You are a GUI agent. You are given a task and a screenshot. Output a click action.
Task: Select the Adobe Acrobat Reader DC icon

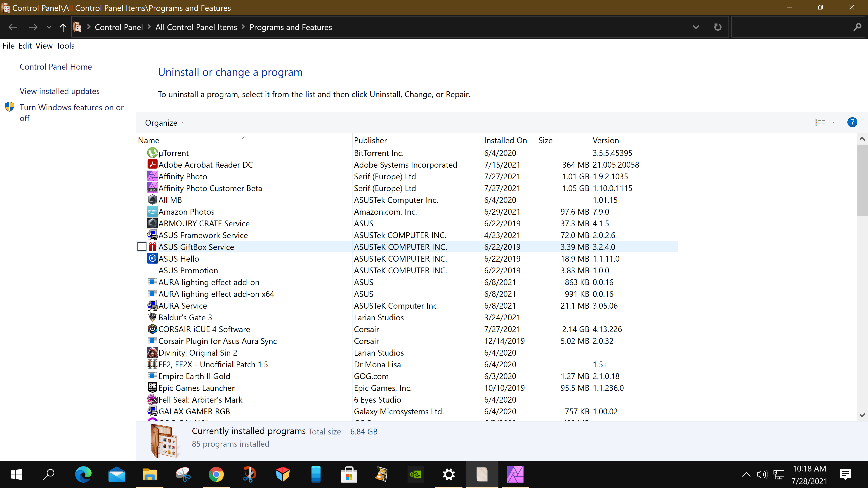pyautogui.click(x=152, y=164)
